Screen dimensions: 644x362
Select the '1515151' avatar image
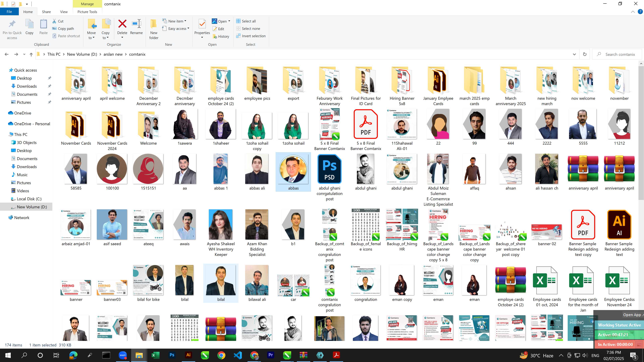148,172
